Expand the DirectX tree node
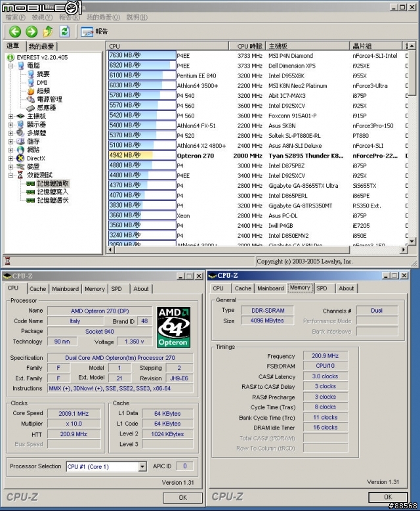Image resolution: width=420 pixels, height=511 pixels. click(x=10, y=158)
